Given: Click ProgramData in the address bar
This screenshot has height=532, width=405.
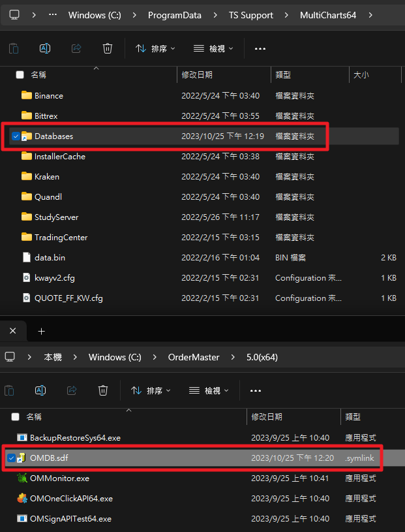Looking at the screenshot, I should point(175,15).
